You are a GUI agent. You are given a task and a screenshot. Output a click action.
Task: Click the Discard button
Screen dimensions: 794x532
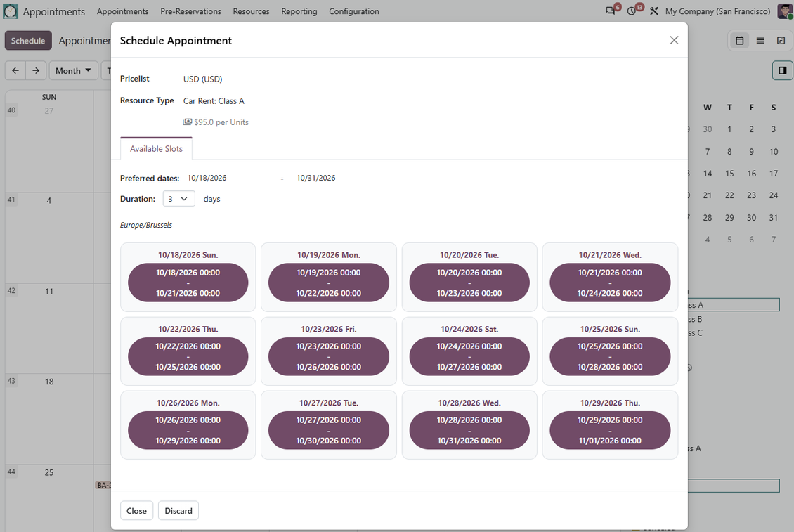[178, 511]
